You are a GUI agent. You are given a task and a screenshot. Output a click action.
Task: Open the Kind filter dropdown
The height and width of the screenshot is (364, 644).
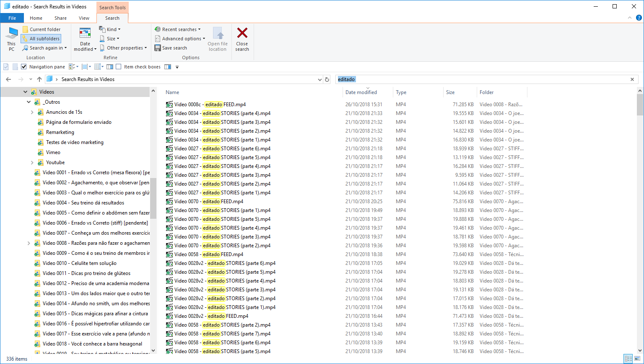(110, 29)
